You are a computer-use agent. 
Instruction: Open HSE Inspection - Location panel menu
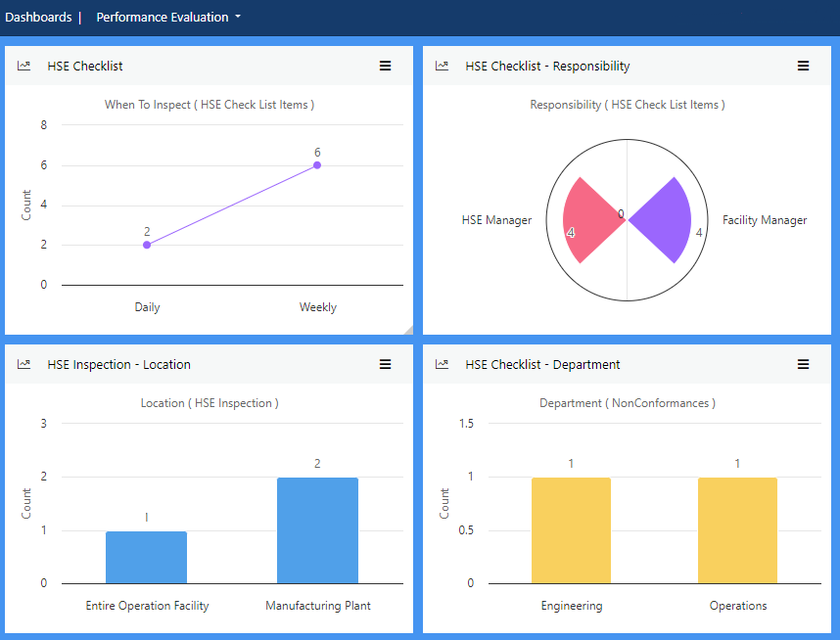coord(386,364)
